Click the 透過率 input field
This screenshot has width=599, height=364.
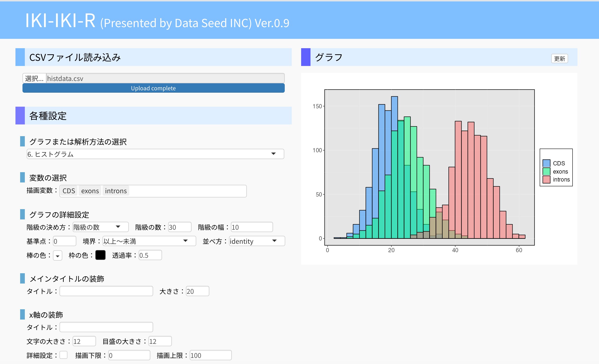click(150, 255)
